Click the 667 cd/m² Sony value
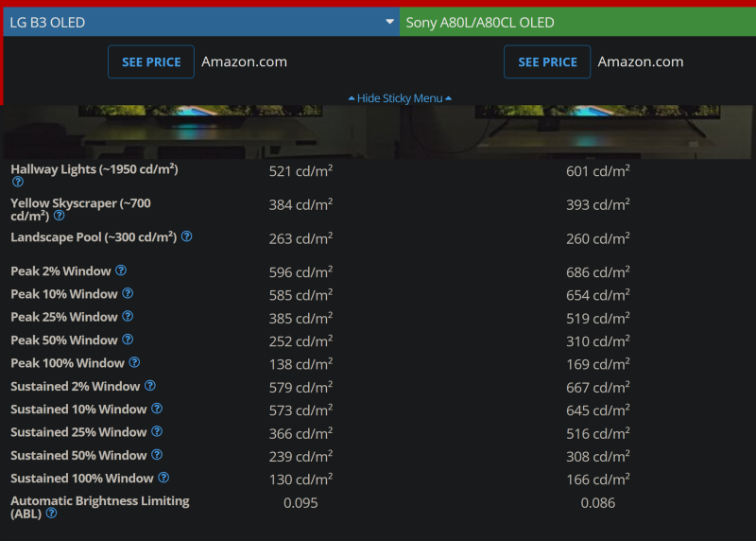 point(598,387)
